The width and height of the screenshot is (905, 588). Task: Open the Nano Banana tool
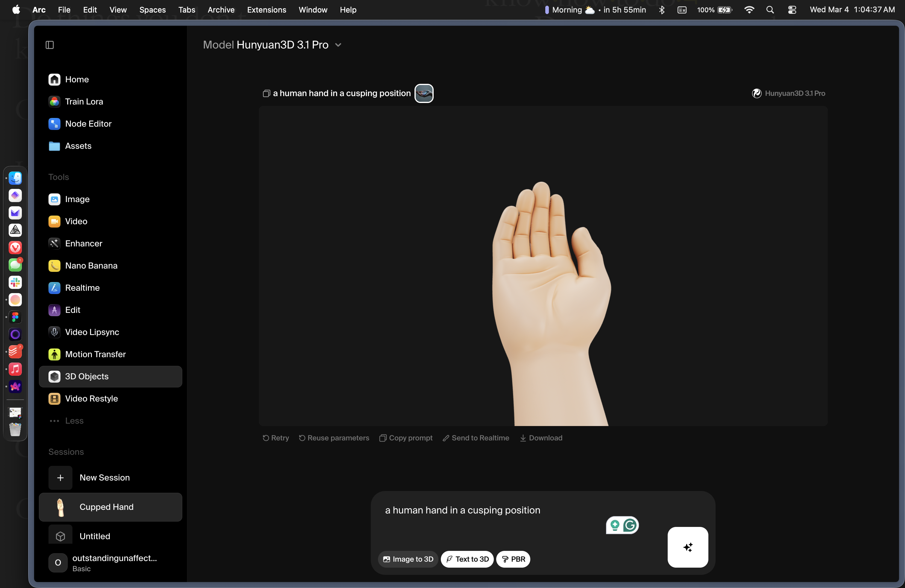tap(91, 266)
